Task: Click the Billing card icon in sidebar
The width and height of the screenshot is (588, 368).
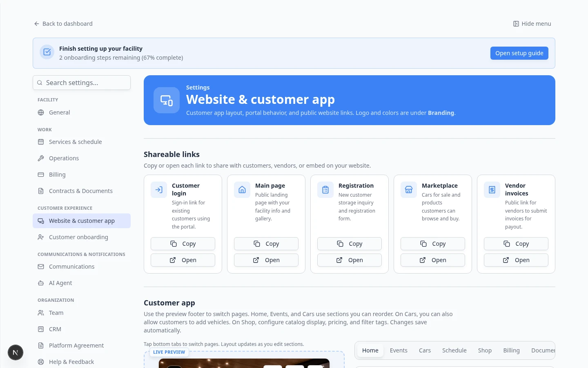Action: 41,175
